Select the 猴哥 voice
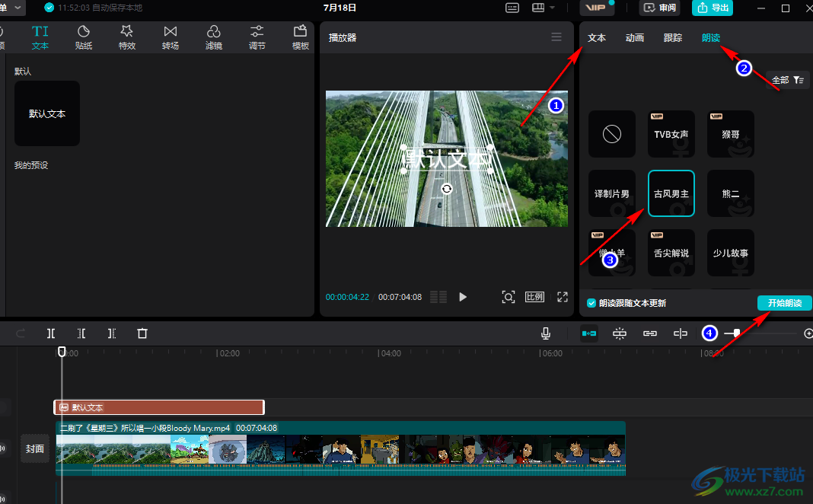813x504 pixels. 731,134
